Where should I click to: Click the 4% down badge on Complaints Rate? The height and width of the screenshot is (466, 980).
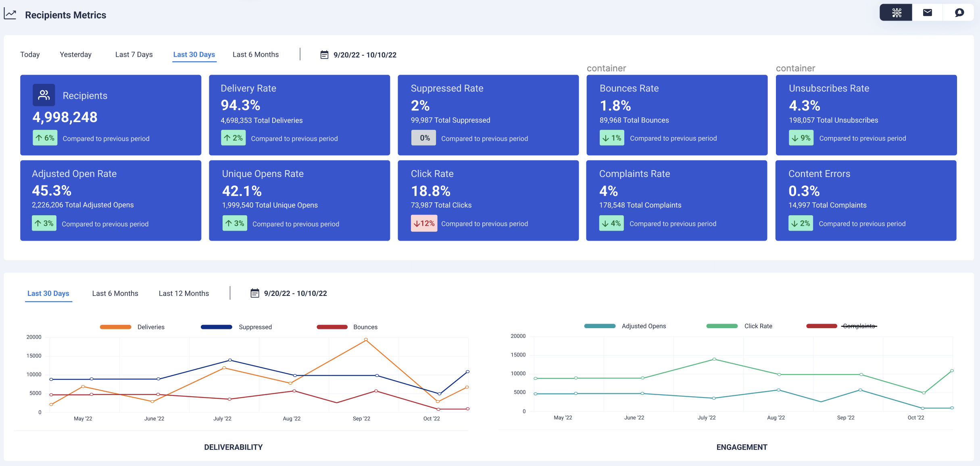[x=611, y=223]
